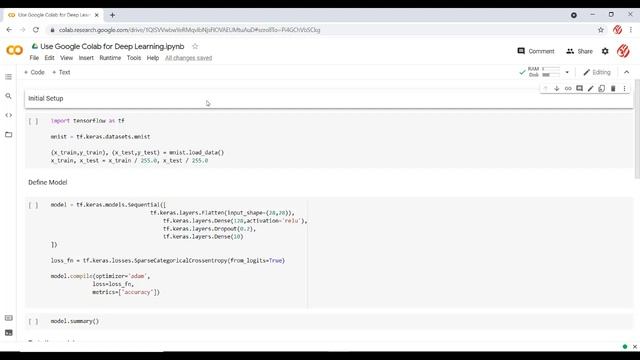Viewport: 640px width, 360px height.
Task: Open the Help menu
Action: (153, 58)
